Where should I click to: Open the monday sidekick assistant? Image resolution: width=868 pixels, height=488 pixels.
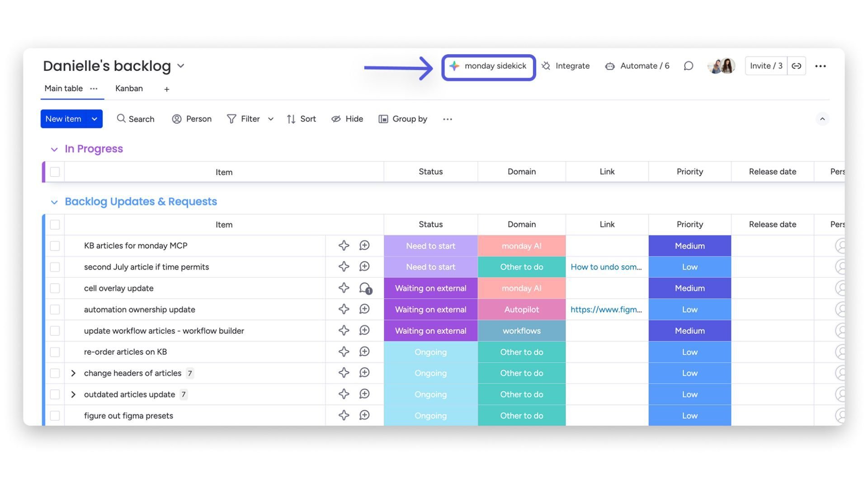click(x=488, y=66)
